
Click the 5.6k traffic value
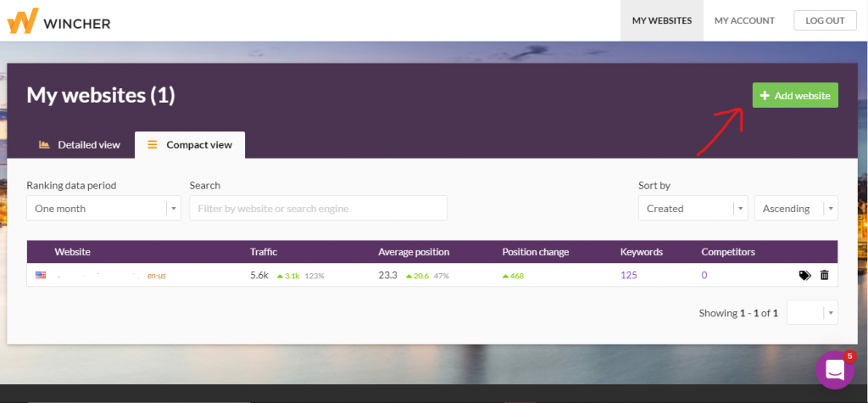coord(259,275)
